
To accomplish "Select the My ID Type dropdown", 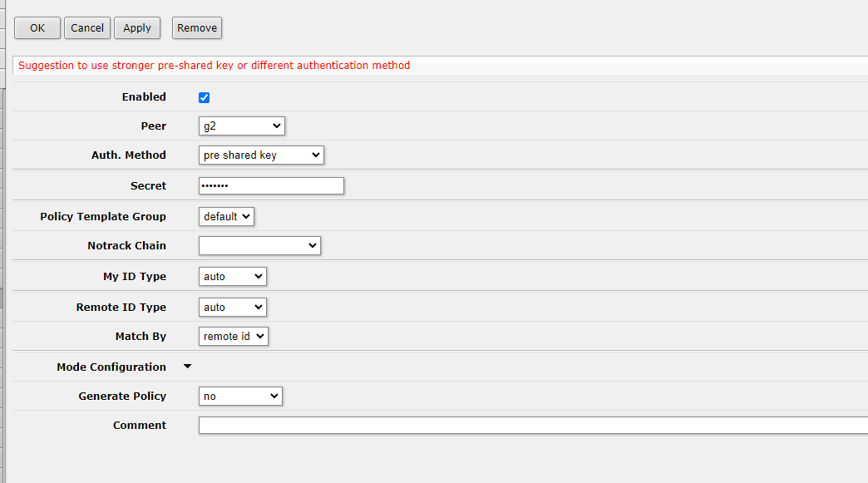I will 233,277.
